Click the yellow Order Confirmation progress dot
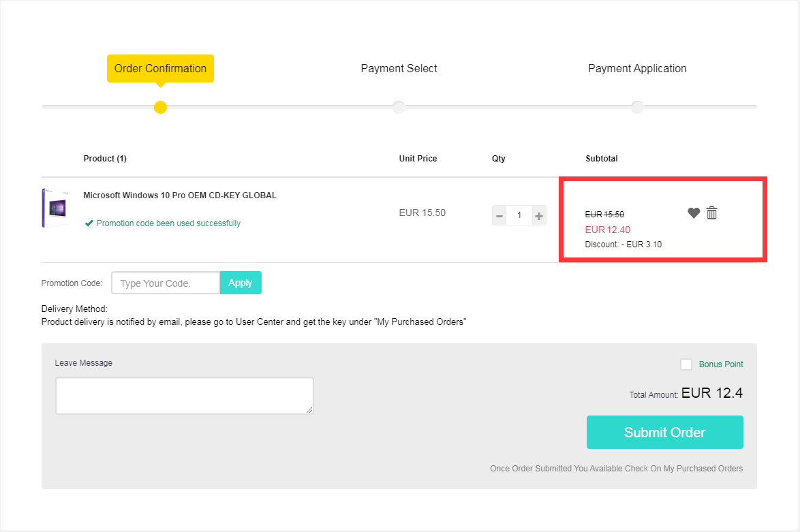This screenshot has width=800, height=532. [x=160, y=107]
